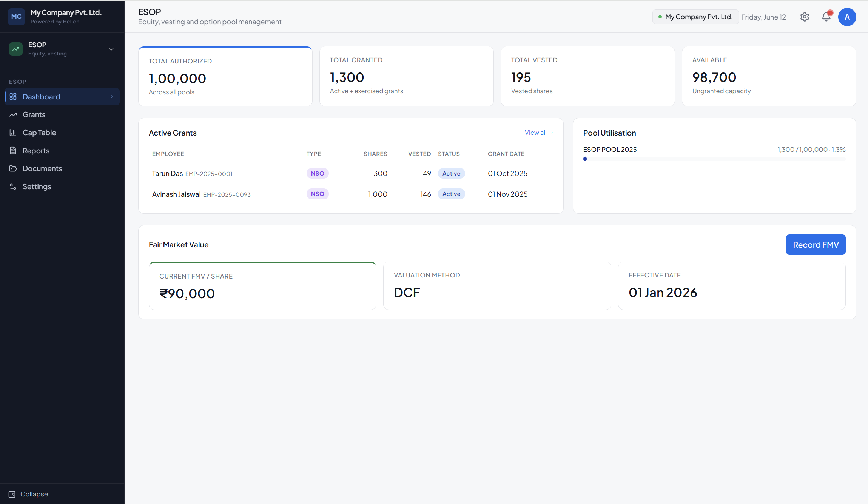Screen dimensions: 868x504
Task: Click NSO badge in Tarun Das row
Action: (x=318, y=173)
